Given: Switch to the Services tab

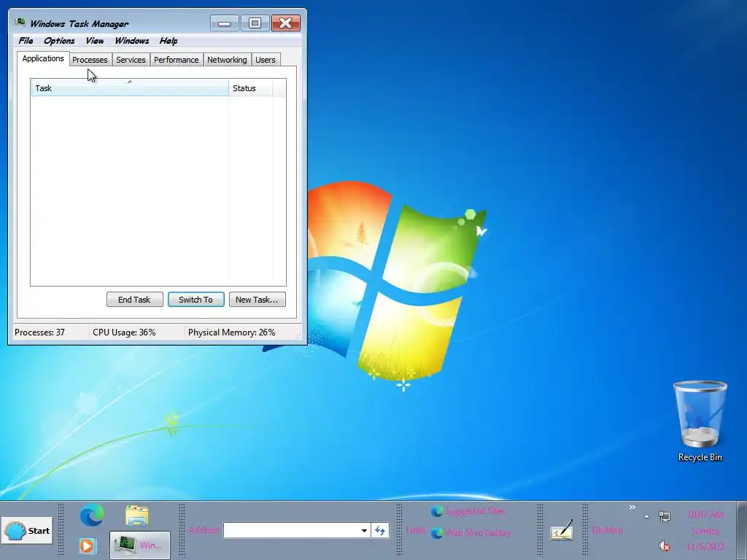Looking at the screenshot, I should pyautogui.click(x=131, y=60).
